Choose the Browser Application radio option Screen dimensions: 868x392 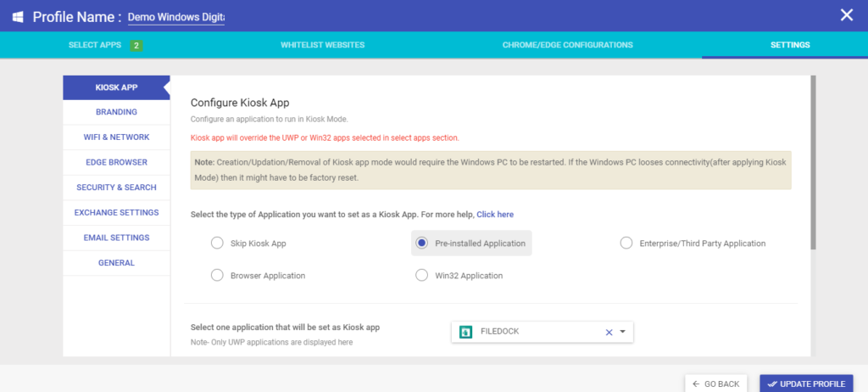pyautogui.click(x=217, y=275)
